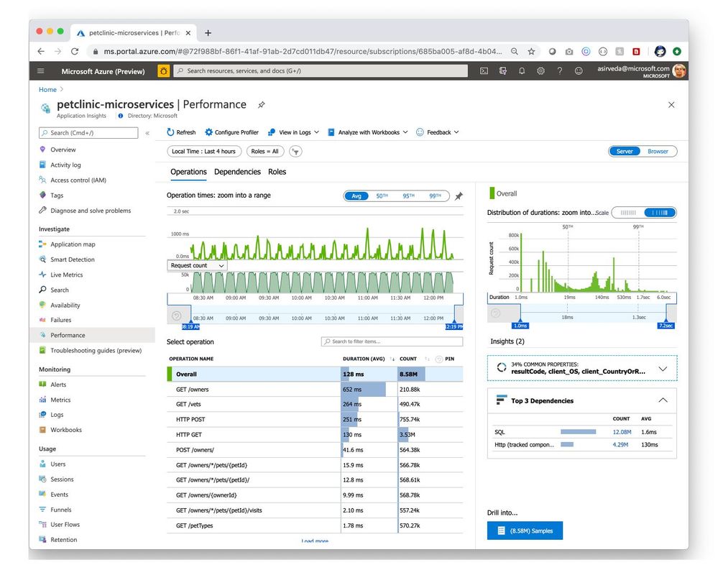Viewport: 718px width, 588px height.
Task: Click the sidebar Search (Cmd+/) box
Action: tap(88, 133)
